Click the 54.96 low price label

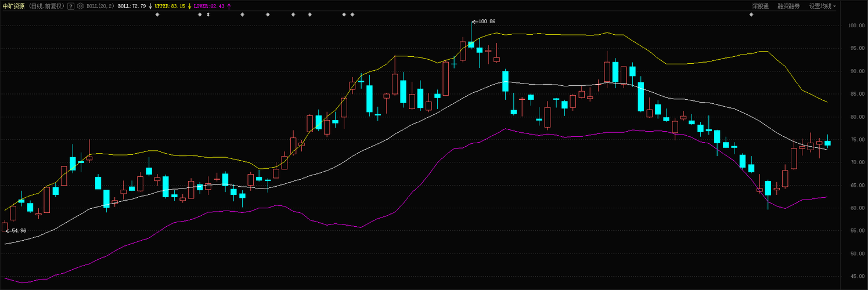coord(18,231)
